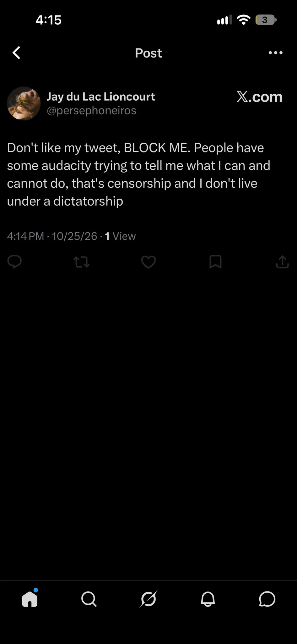297x644 pixels.
Task: Tap the tweet text about censorship
Action: (x=138, y=175)
